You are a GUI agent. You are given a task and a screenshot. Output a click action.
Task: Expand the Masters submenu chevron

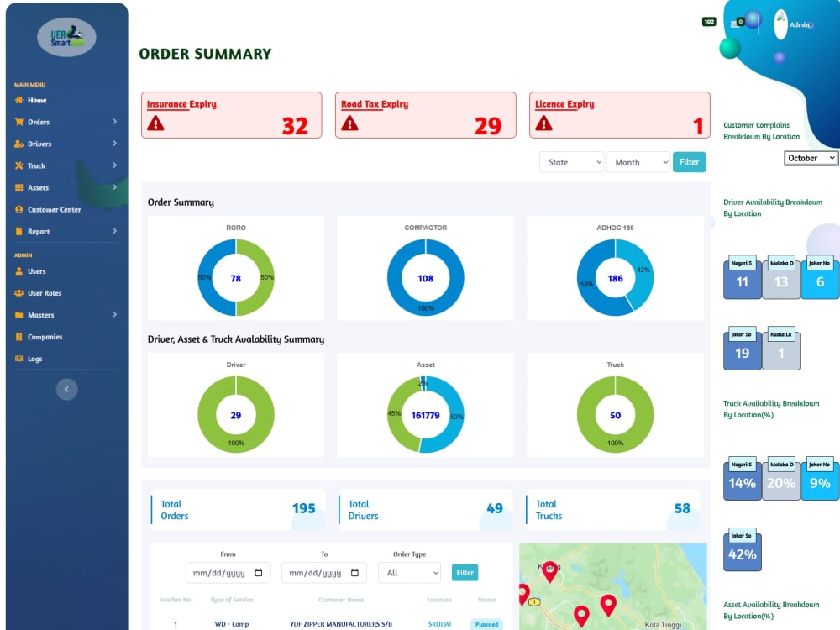pos(114,314)
